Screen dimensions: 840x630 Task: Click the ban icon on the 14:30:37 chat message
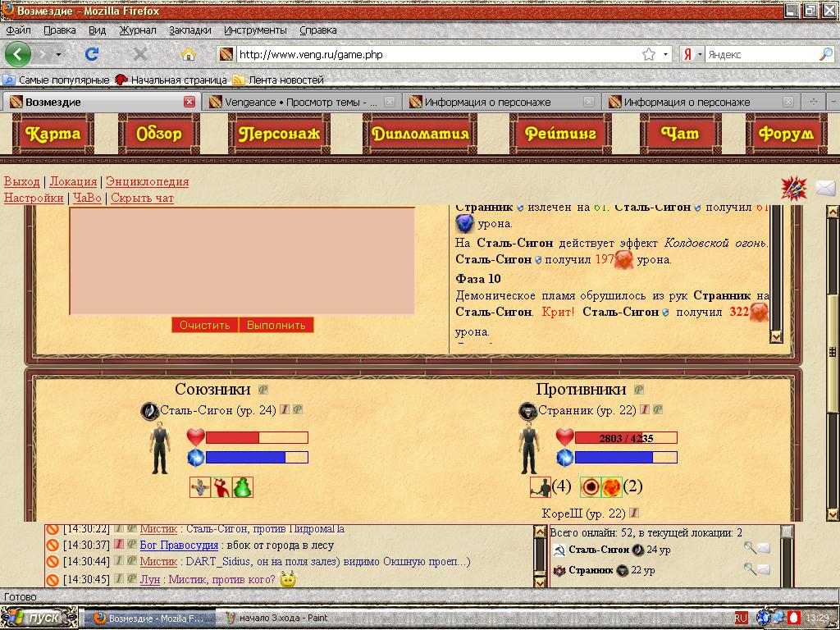tap(52, 546)
